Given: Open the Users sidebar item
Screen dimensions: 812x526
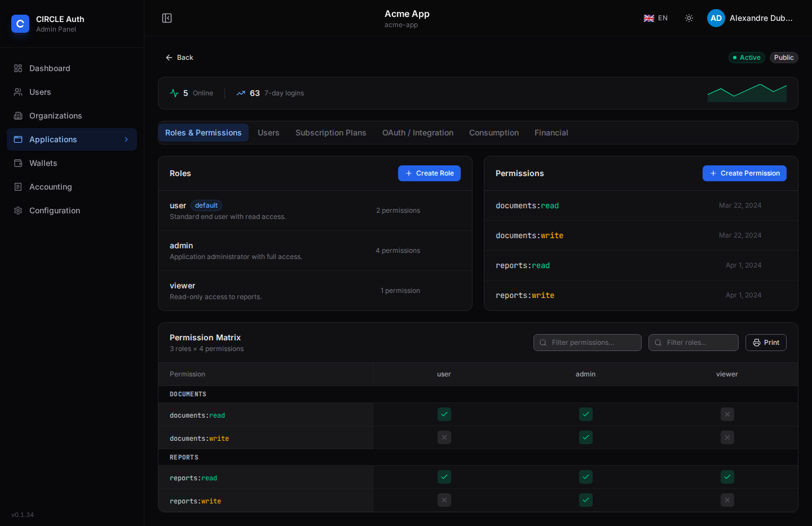Looking at the screenshot, I should 72,92.
